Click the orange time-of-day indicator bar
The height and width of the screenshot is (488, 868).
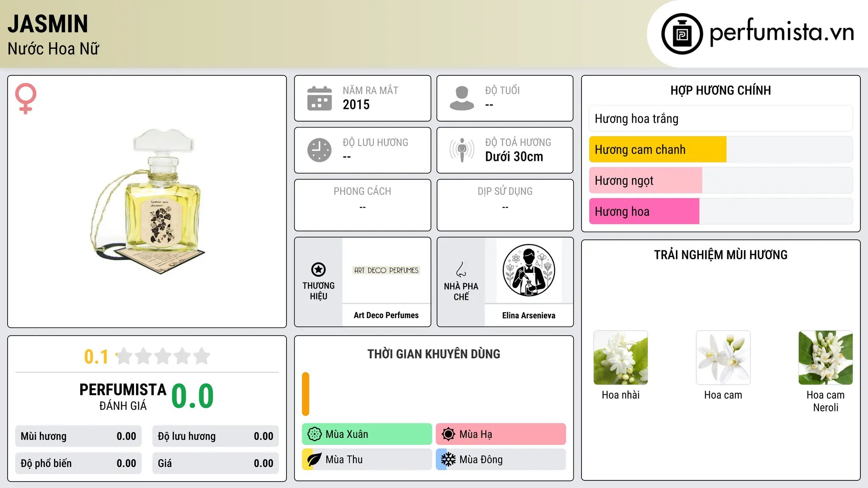(306, 394)
